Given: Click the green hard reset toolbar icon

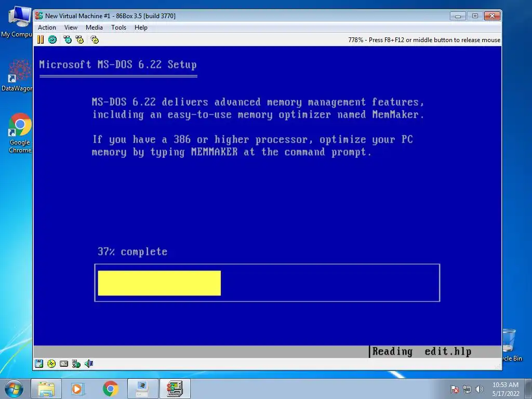Looking at the screenshot, I should pyautogui.click(x=52, y=39).
